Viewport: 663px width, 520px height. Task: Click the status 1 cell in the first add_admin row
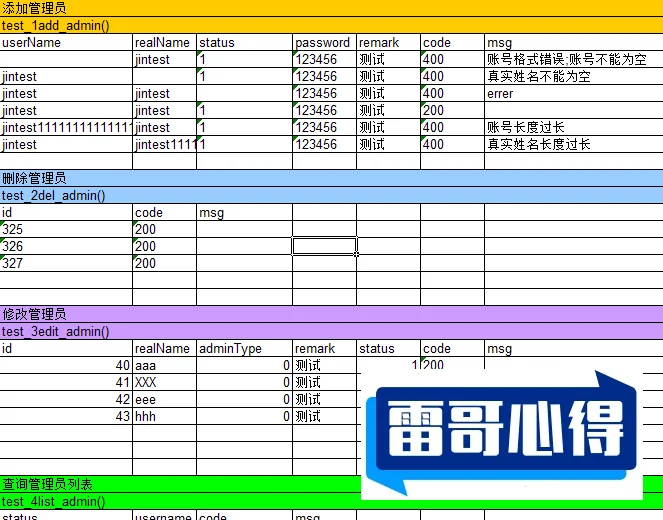click(244, 59)
